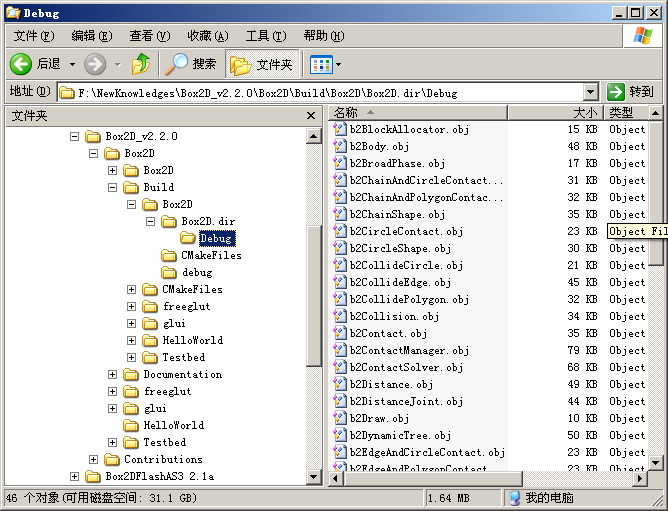The image size is (668, 511).
Task: Collapse the Box2D.dir tree node
Action: point(150,222)
